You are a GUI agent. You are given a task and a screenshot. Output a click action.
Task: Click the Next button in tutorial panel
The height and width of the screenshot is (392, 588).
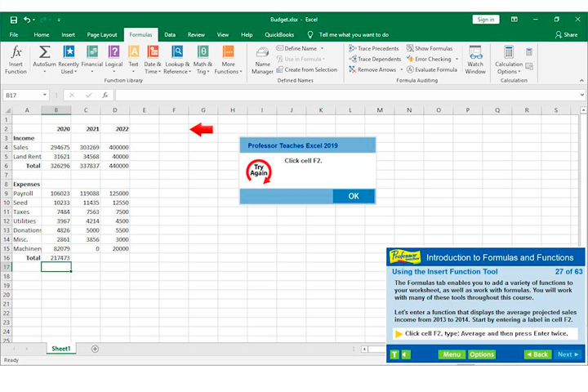568,354
